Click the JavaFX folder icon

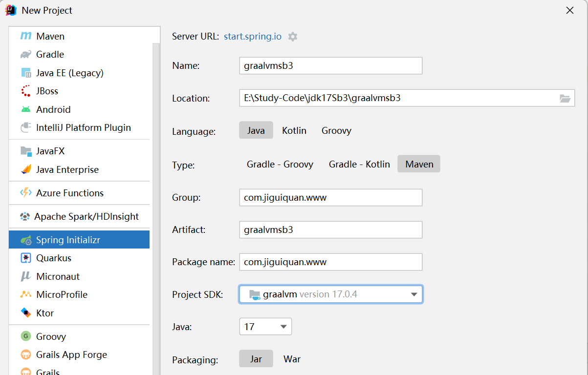click(x=26, y=151)
